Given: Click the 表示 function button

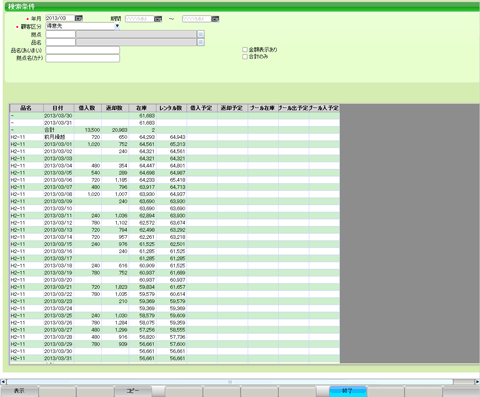Looking at the screenshot, I should coord(19,391).
